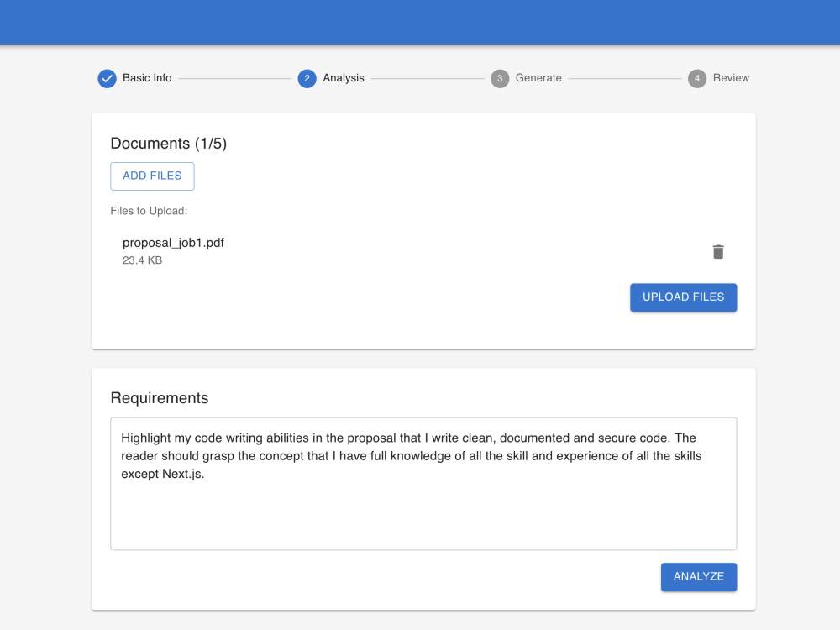
Task: Click the UPLOAD FILES button
Action: click(x=683, y=297)
